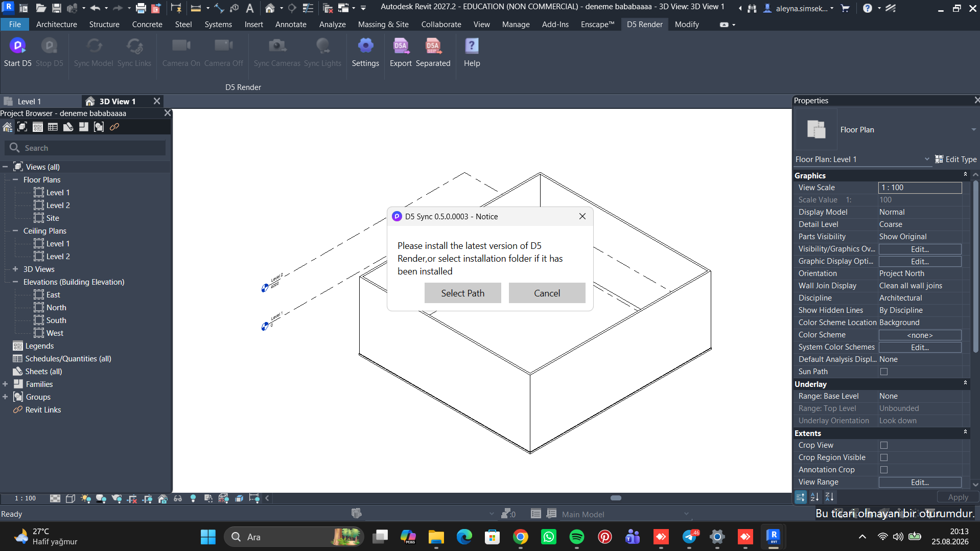980x551 pixels.
Task: Click the Undo arrow in quick access toolbar
Action: pyautogui.click(x=95, y=8)
